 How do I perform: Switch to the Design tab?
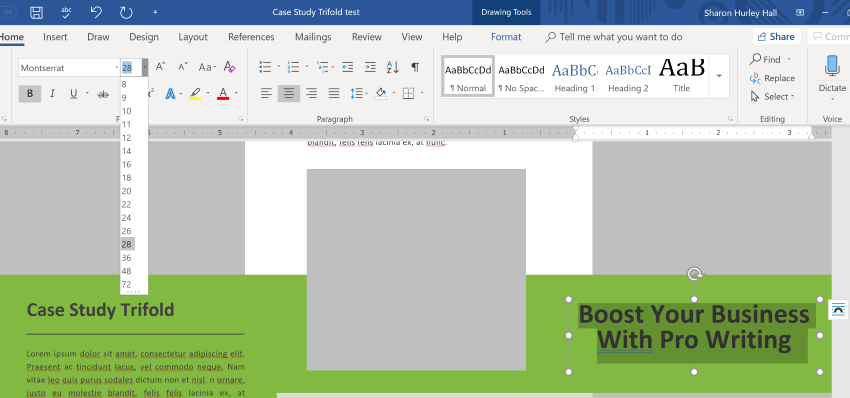pyautogui.click(x=144, y=37)
